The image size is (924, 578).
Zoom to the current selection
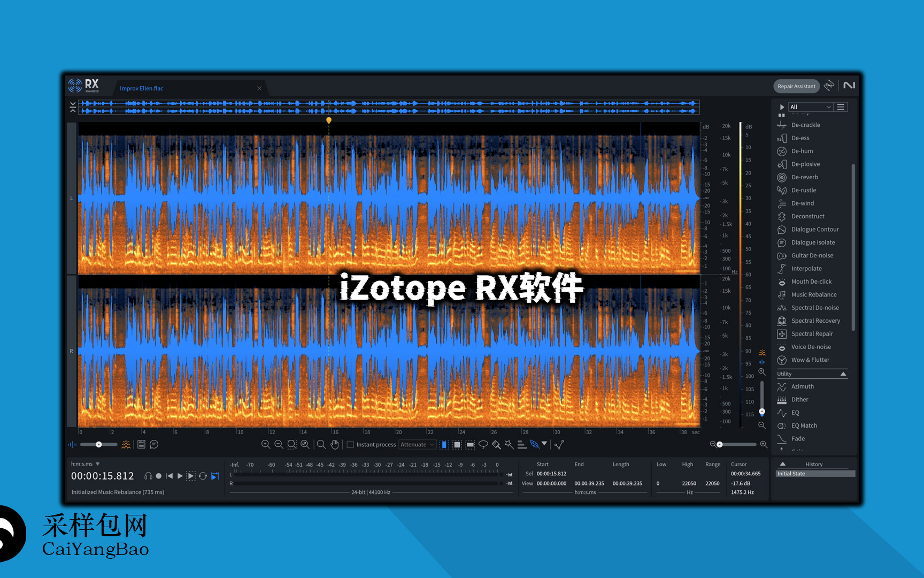292,445
